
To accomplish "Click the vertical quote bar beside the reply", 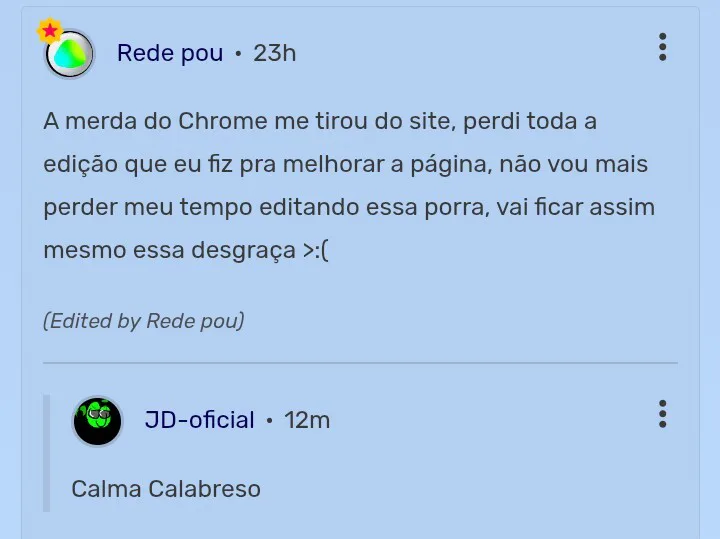I will coord(46,452).
